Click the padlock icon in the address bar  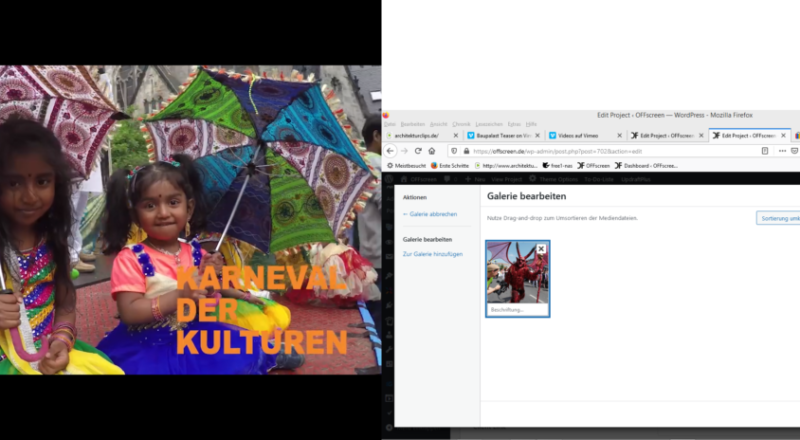pos(466,151)
